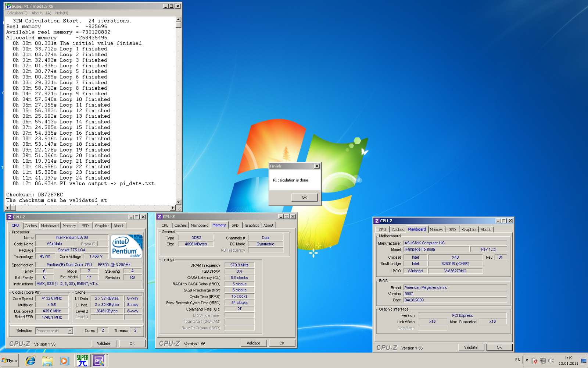Open the Processor #1 selection dropdown
This screenshot has width=588, height=368.
[54, 331]
